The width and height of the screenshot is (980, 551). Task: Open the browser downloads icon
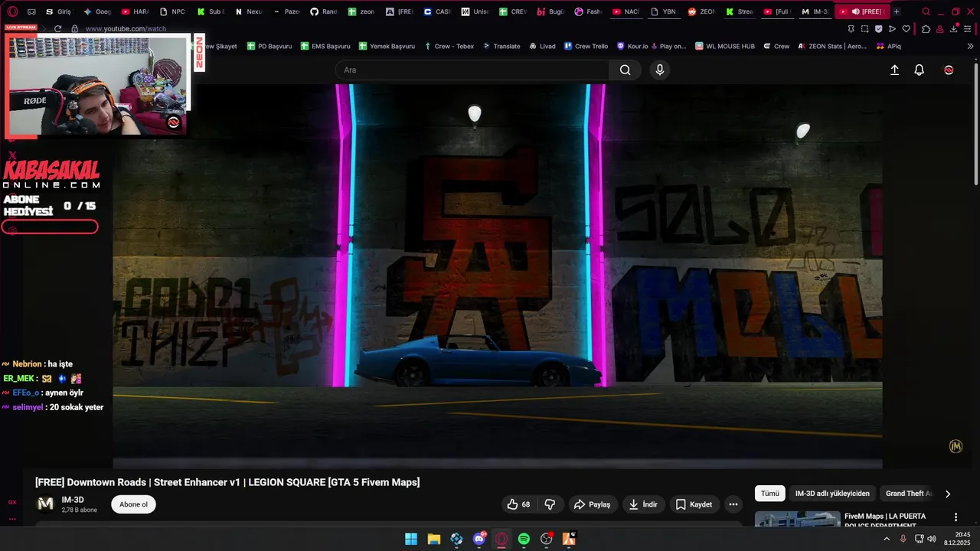click(953, 29)
